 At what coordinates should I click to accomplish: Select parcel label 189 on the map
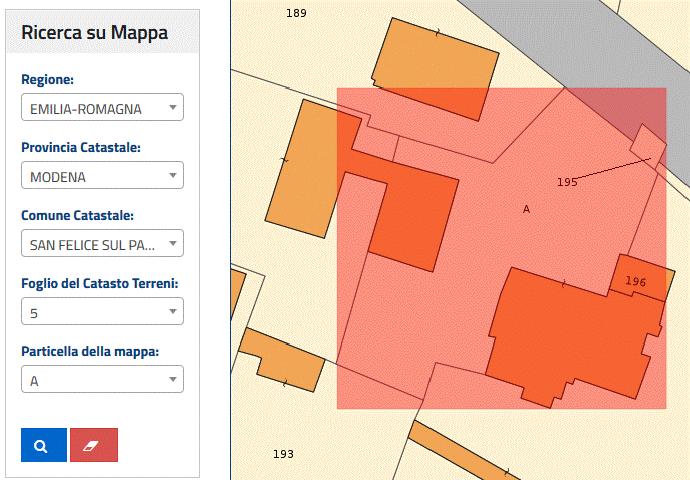296,13
